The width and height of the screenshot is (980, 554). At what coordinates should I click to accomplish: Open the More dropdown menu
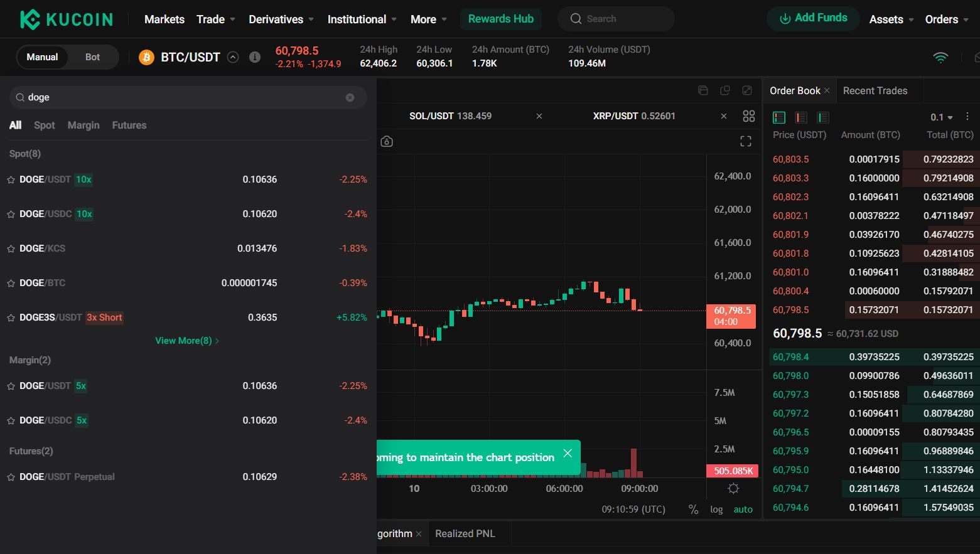pyautogui.click(x=429, y=19)
